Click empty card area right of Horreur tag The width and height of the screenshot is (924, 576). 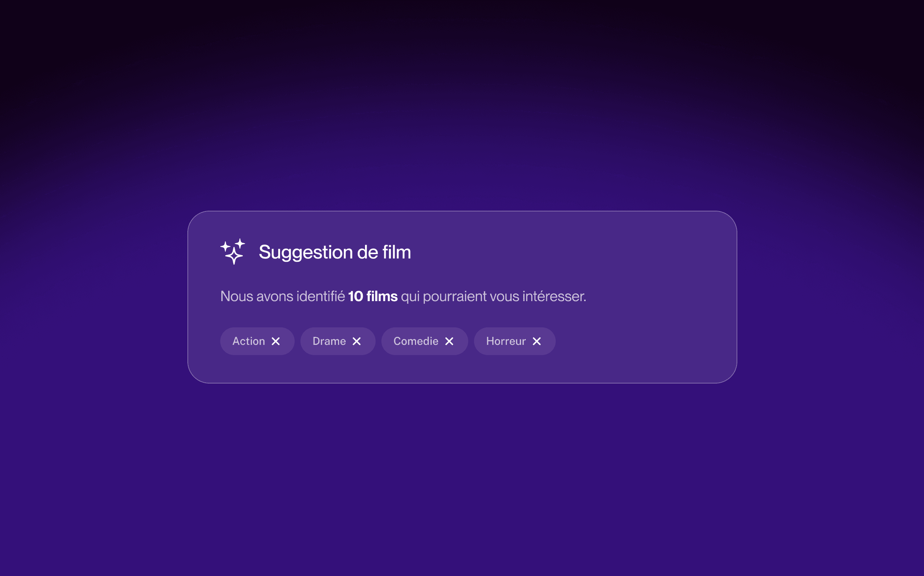tap(644, 341)
